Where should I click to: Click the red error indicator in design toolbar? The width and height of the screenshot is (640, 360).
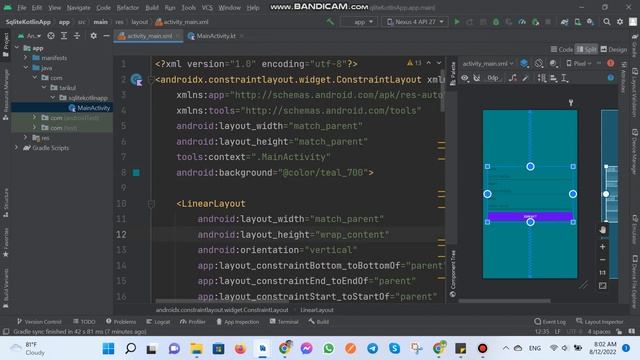(611, 63)
